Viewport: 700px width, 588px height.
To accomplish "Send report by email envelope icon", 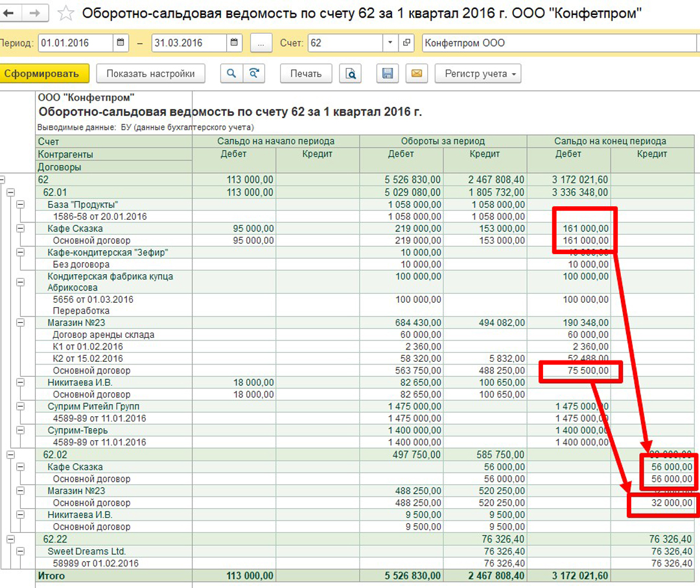I will (416, 74).
